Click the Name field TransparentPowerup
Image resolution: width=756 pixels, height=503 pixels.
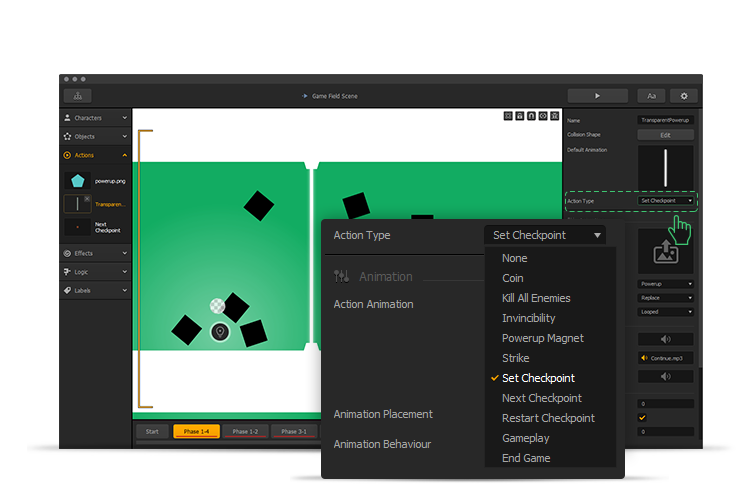point(665,120)
